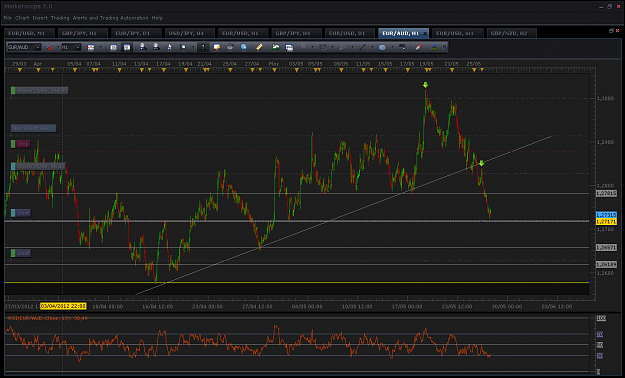
Task: Click the grid-lines drawing tool icon
Action: click(x=323, y=47)
